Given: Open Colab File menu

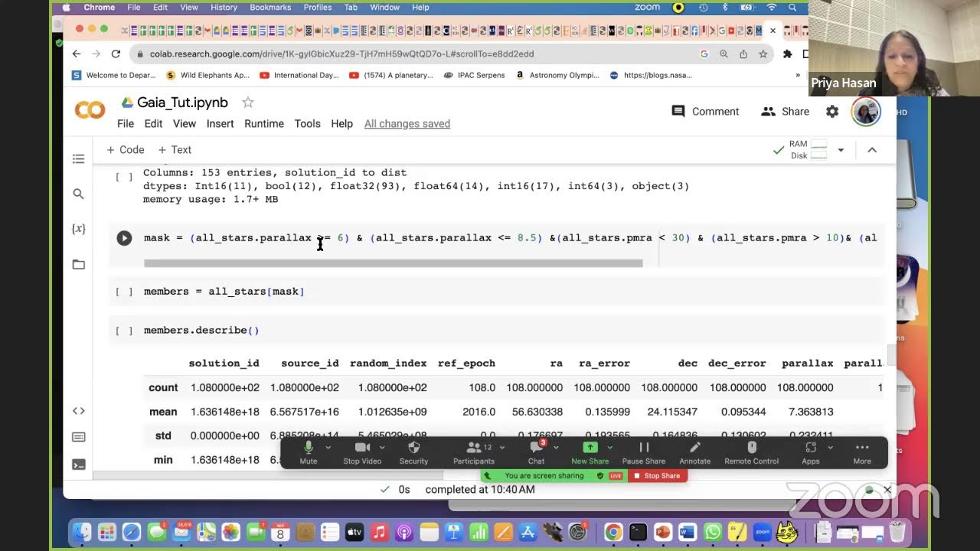Looking at the screenshot, I should click(126, 124).
